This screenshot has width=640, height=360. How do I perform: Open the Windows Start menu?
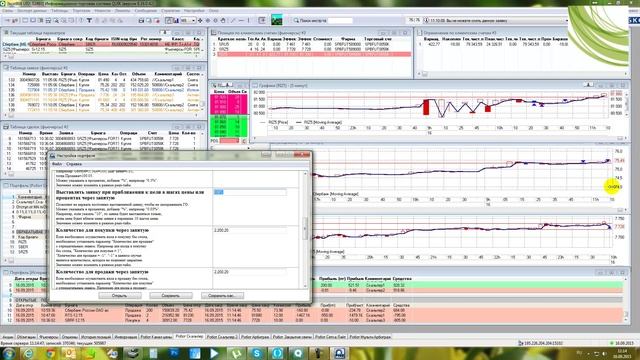coord(9,353)
